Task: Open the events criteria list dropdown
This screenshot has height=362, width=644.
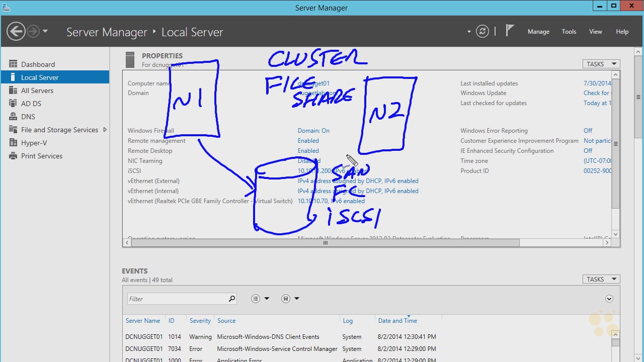Action: pos(261,299)
